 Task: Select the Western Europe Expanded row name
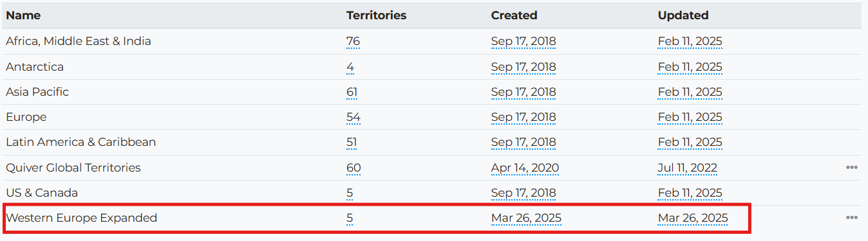(81, 218)
